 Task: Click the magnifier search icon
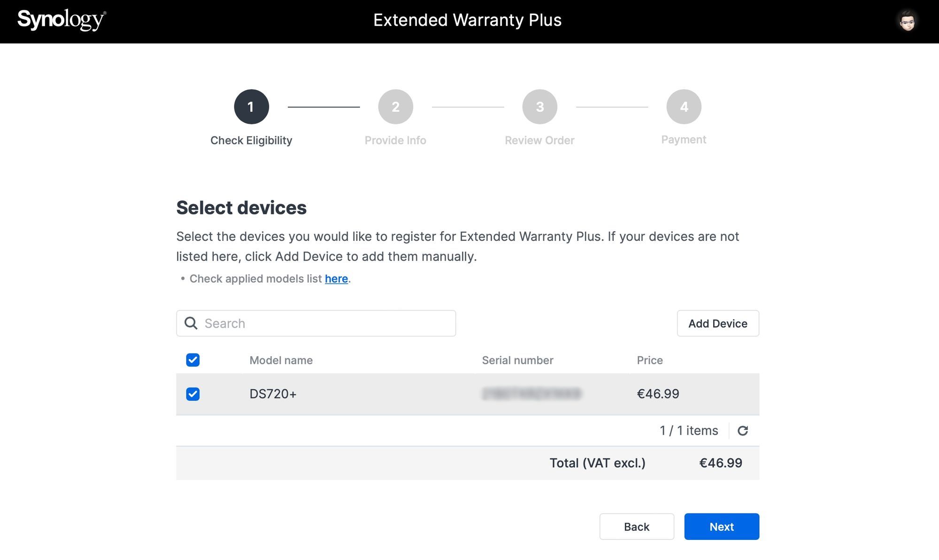tap(191, 323)
